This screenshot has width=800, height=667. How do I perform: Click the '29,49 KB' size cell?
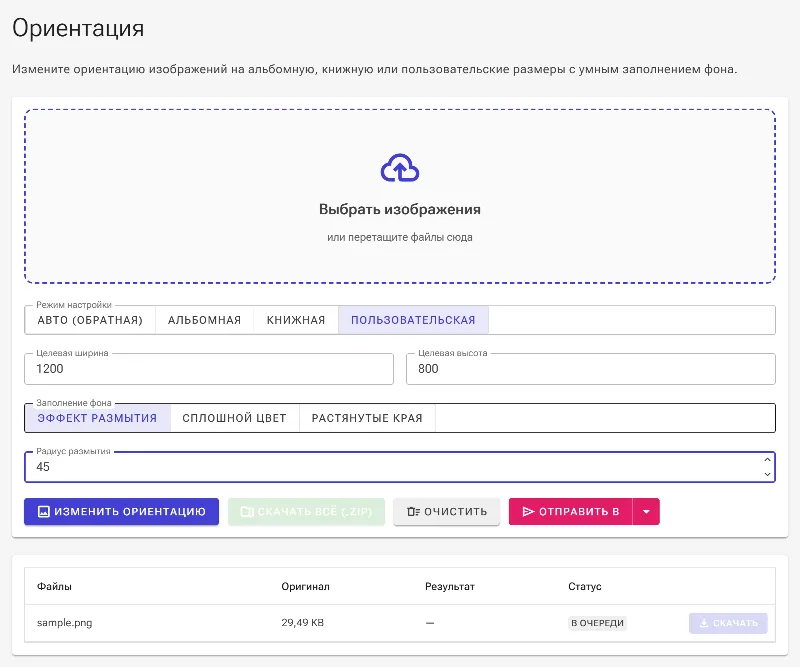coord(303,623)
